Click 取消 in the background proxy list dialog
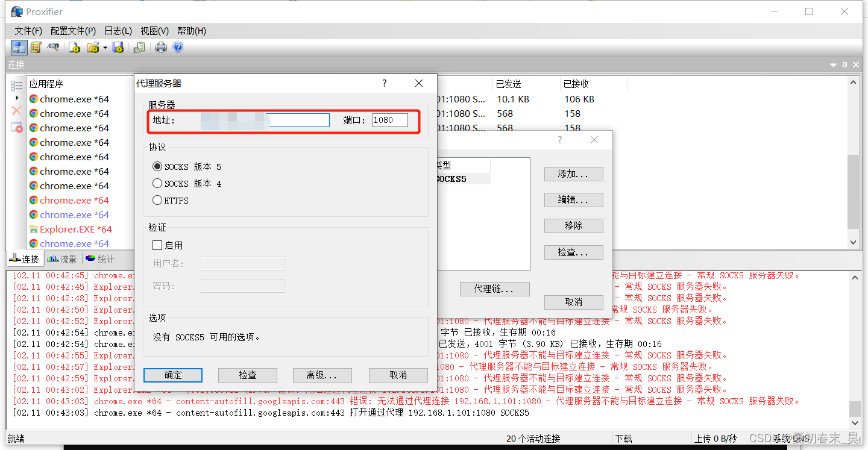Screen dimensions: 868x450 click(573, 302)
